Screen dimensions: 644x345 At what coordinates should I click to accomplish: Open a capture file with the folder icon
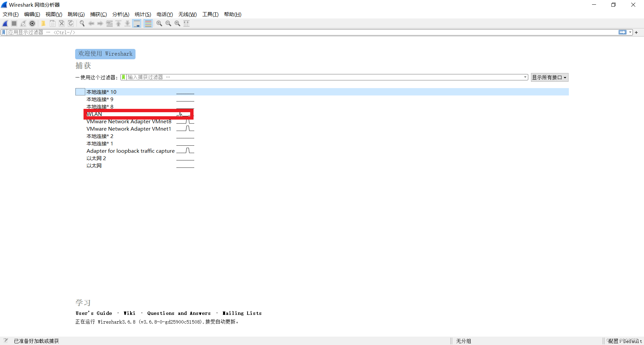tap(43, 23)
